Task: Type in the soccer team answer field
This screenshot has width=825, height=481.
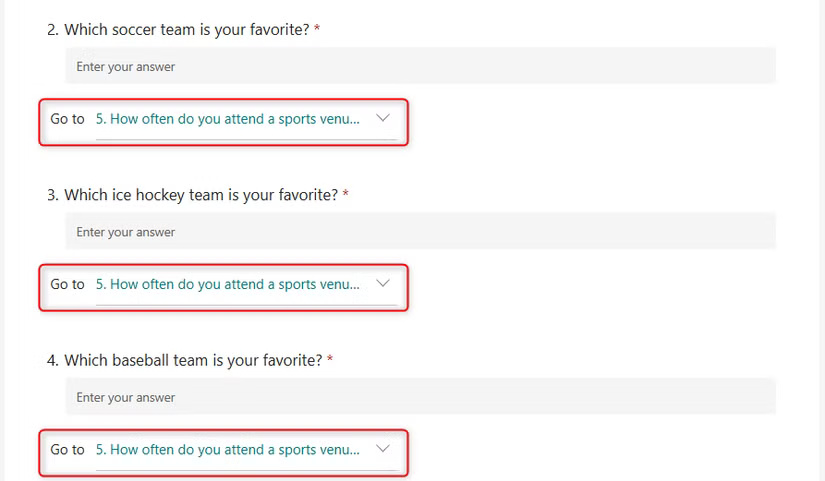Action: [420, 67]
